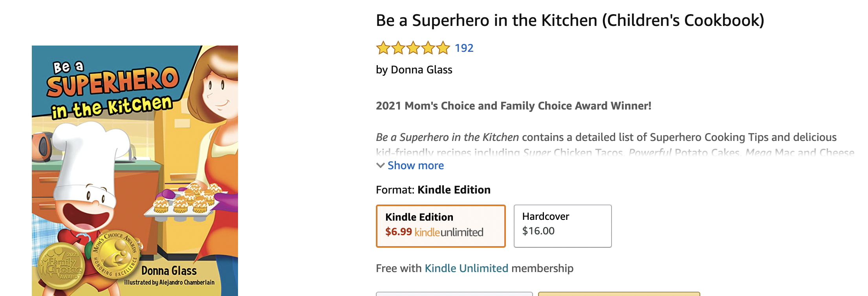Viewport: 868px width, 296px height.
Task: Click the fifth gold rating star
Action: [443, 48]
